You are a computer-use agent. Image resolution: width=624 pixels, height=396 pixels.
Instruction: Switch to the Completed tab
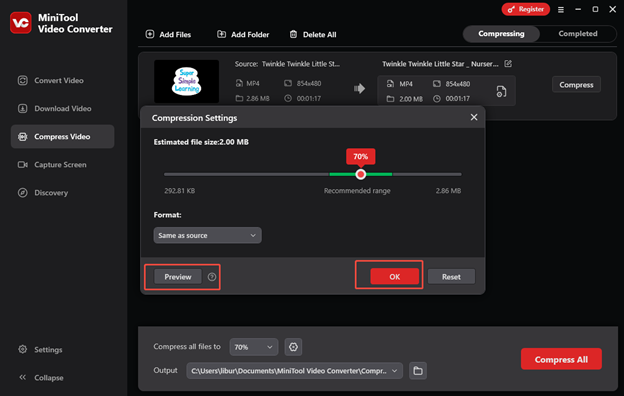pos(577,34)
